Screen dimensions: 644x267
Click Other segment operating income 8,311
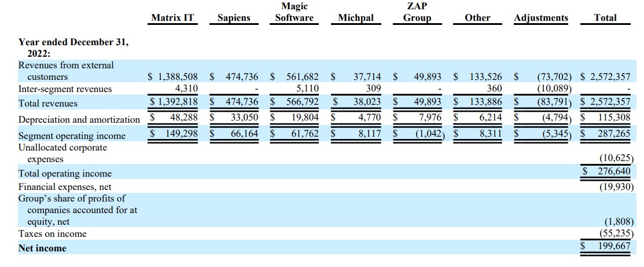point(491,133)
